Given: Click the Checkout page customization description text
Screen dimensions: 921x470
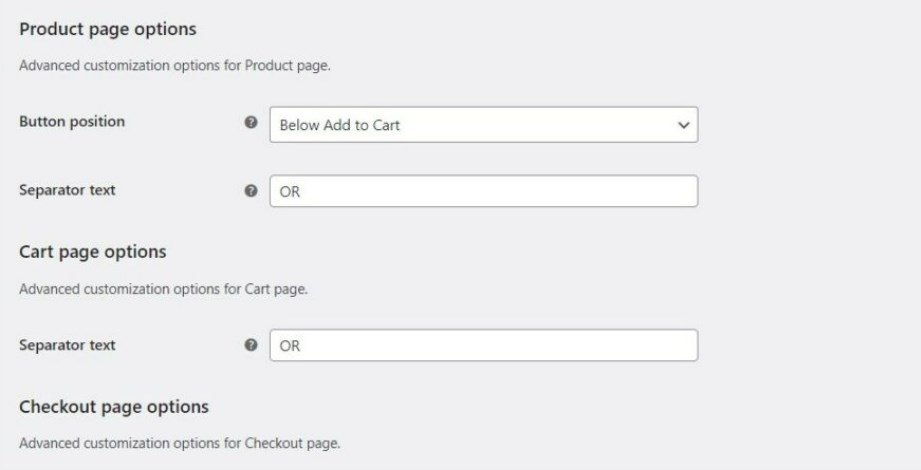Looking at the screenshot, I should [179, 443].
